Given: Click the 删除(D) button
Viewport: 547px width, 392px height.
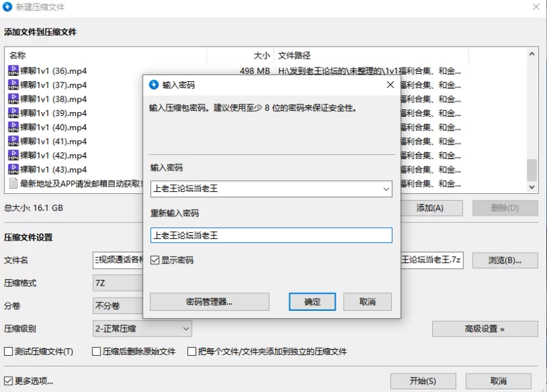Looking at the screenshot, I should point(505,208).
